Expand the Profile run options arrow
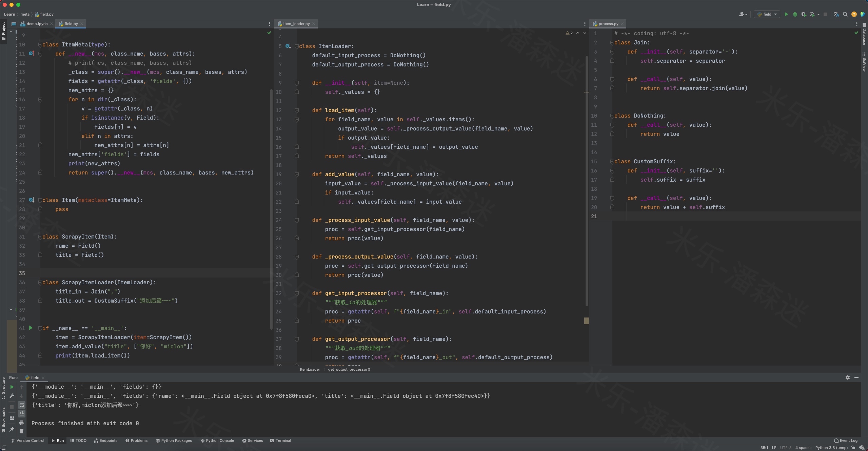 click(818, 14)
